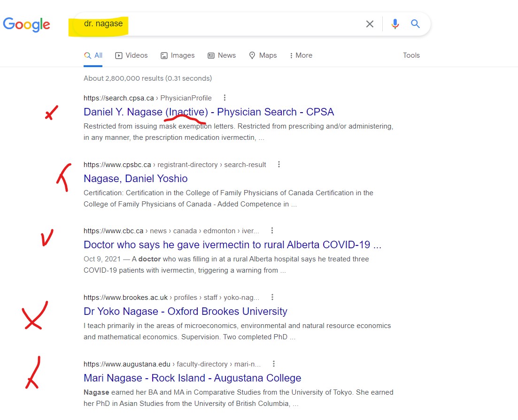Open CBC article about ivermectin in rural Alberta
This screenshot has width=518, height=420.
point(232,244)
